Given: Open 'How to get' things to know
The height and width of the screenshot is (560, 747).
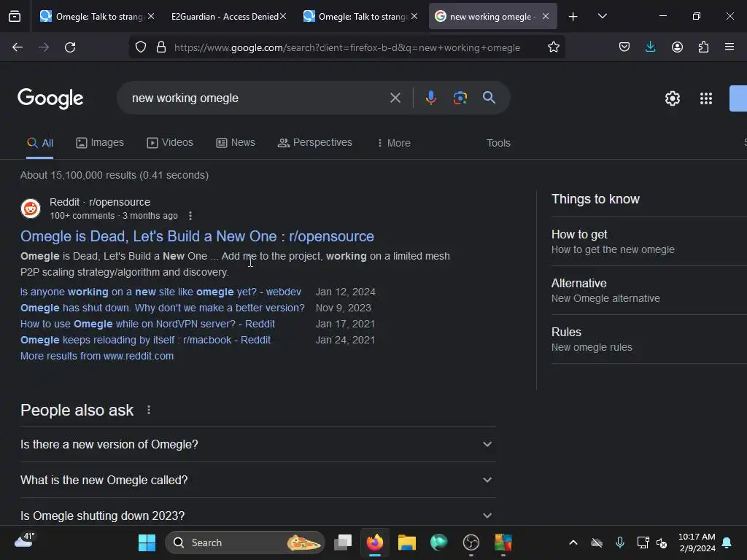Looking at the screenshot, I should coord(649,241).
